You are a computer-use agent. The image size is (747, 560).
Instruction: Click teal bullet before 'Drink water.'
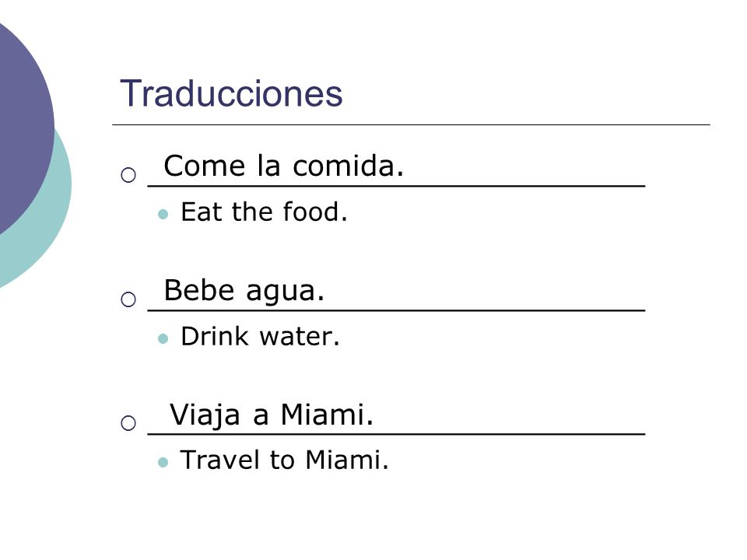click(163, 338)
